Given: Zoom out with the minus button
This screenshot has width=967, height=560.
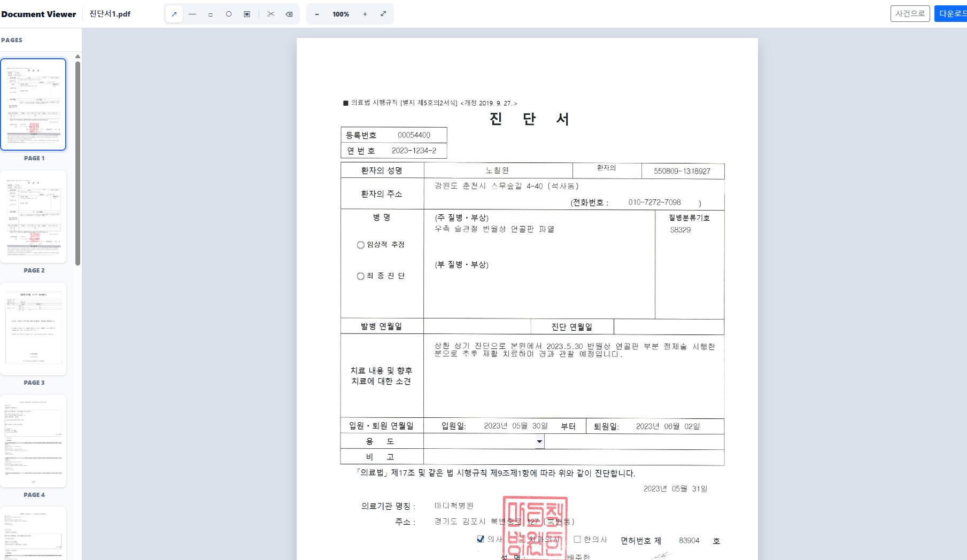Looking at the screenshot, I should [317, 14].
